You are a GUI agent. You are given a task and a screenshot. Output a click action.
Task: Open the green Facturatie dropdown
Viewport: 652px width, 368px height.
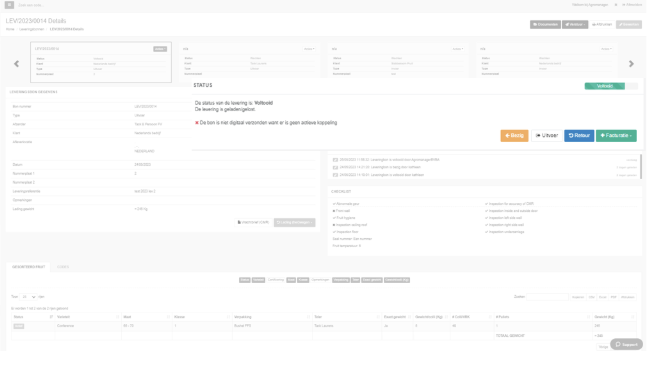pyautogui.click(x=616, y=136)
